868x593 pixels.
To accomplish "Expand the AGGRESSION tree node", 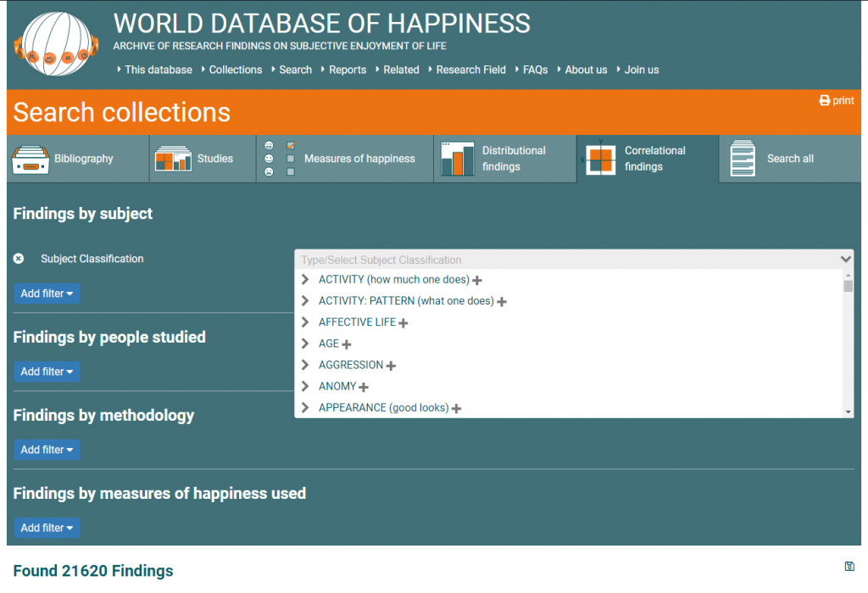I will [x=305, y=366].
